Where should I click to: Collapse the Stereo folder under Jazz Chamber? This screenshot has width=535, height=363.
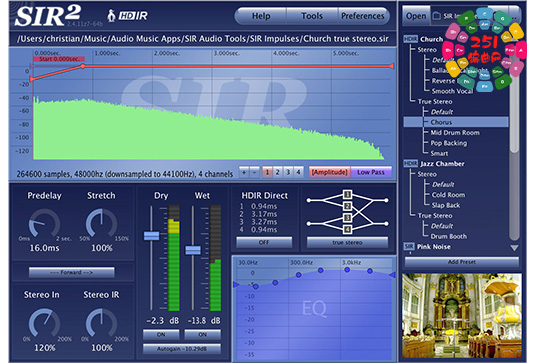pyautogui.click(x=427, y=174)
